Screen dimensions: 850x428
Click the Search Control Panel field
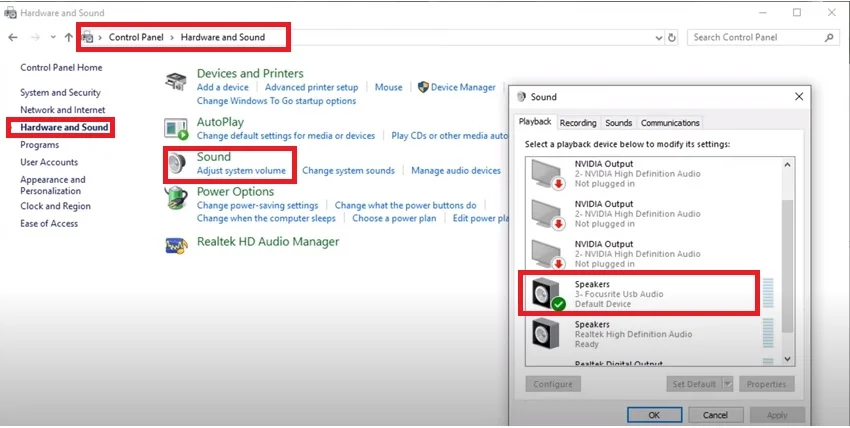pos(756,37)
